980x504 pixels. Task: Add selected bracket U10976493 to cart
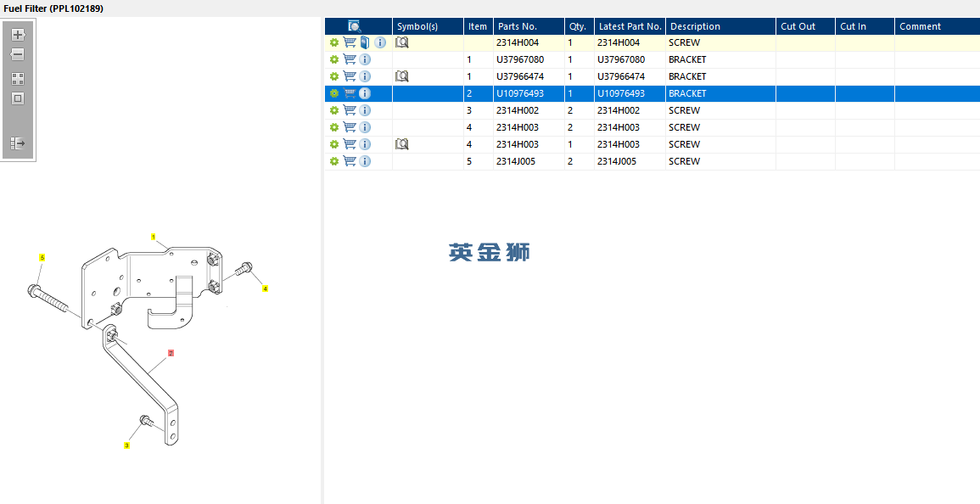350,93
